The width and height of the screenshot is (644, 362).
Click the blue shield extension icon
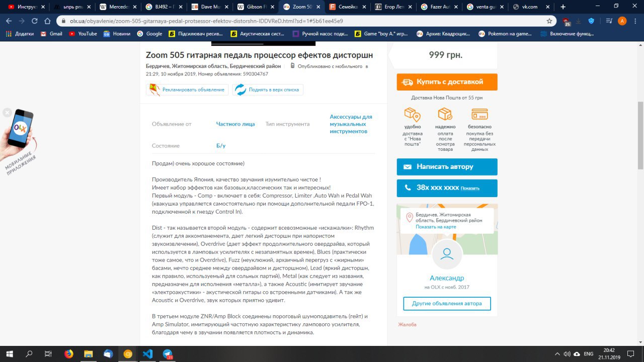(591, 21)
